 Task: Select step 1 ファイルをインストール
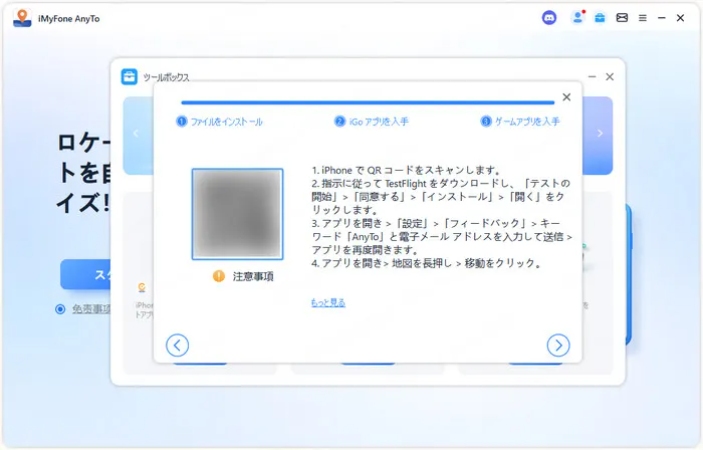click(219, 121)
